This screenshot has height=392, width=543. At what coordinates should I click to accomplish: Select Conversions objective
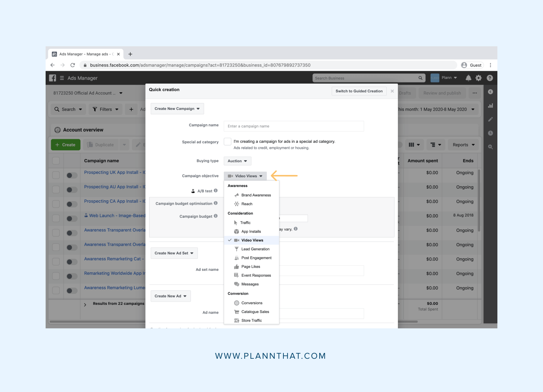tap(252, 303)
